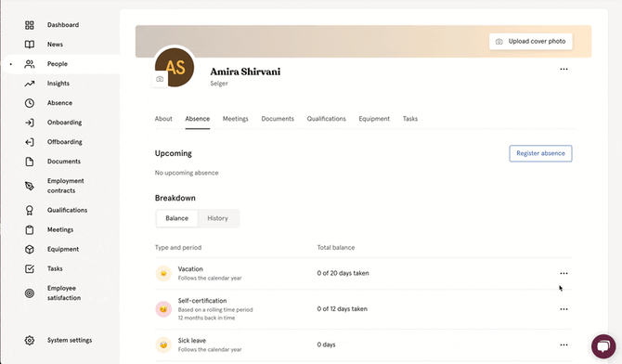Click the News book icon
The width and height of the screenshot is (622, 364).
pos(30,45)
